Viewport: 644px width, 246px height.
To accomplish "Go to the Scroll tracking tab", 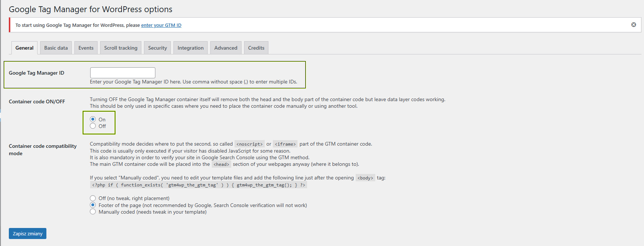I will click(x=121, y=48).
